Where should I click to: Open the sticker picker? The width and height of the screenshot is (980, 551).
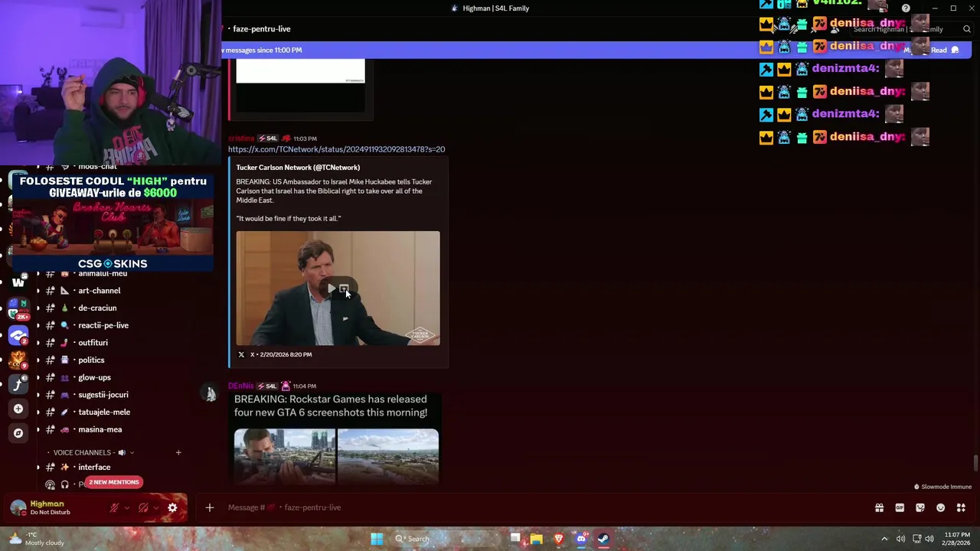(x=920, y=507)
